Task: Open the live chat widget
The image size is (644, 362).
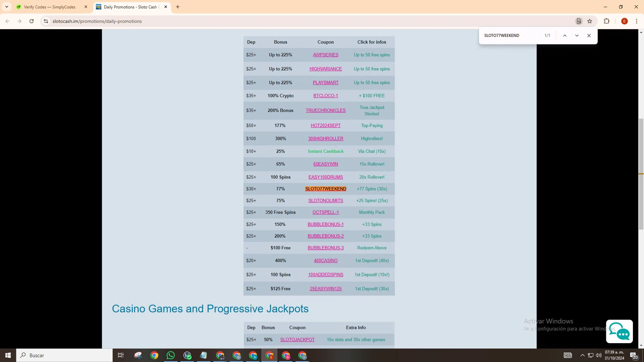Action: tap(619, 331)
